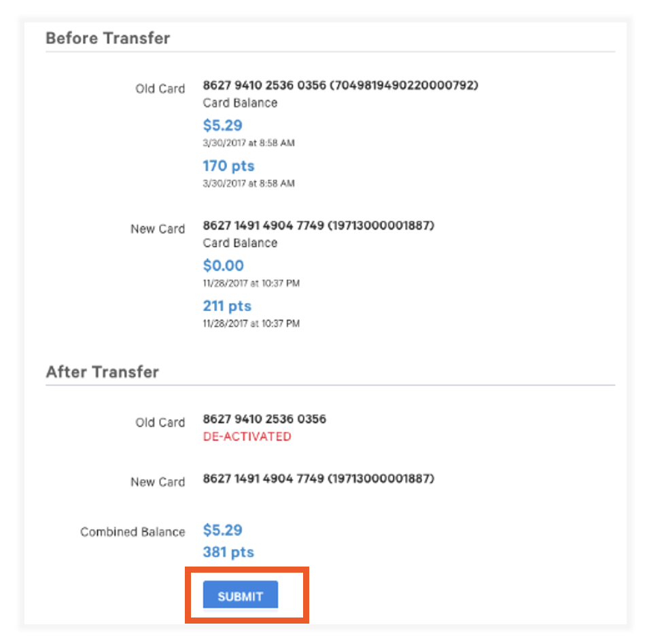Image resolution: width=647 pixels, height=644 pixels.
Task: Click the Combined Balance label
Action: click(133, 532)
